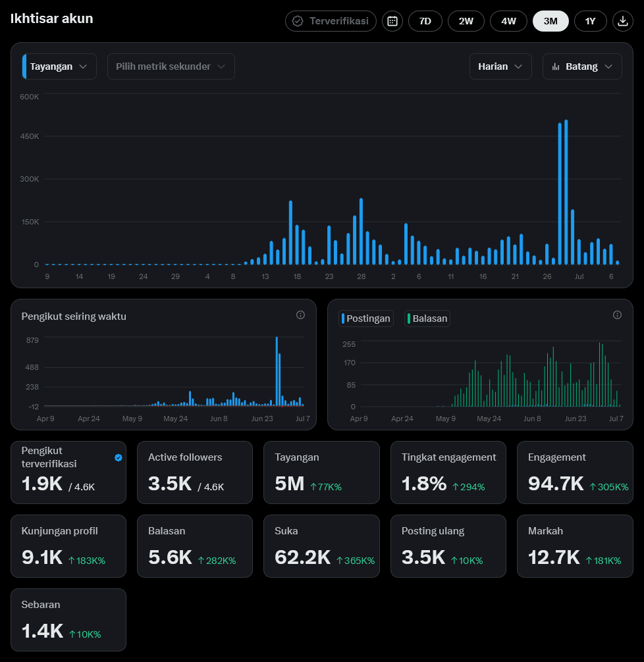This screenshot has width=644, height=662.
Task: Click the 'Pengikut seiring waktu' title
Action: pos(74,317)
